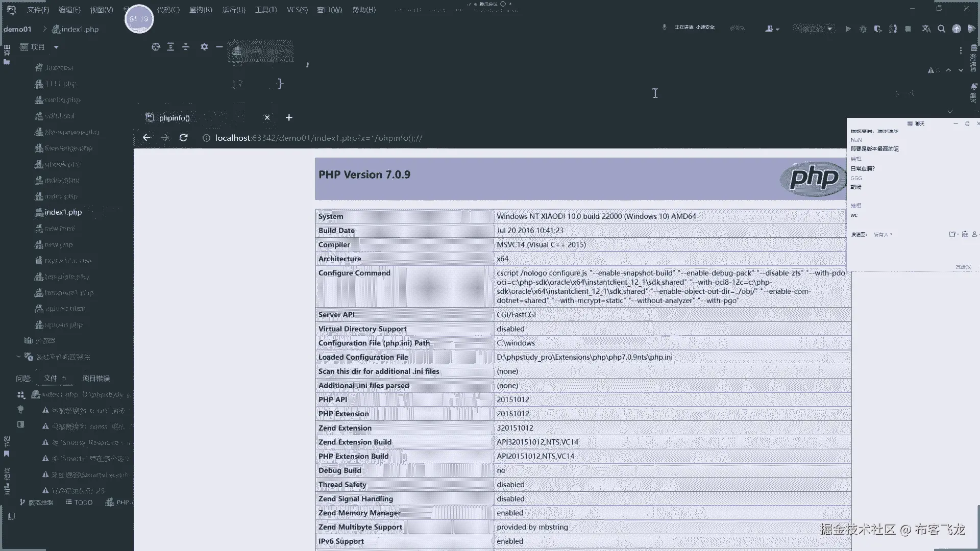Open a new browser tab with plus button
This screenshot has width=980, height=551.
click(289, 118)
